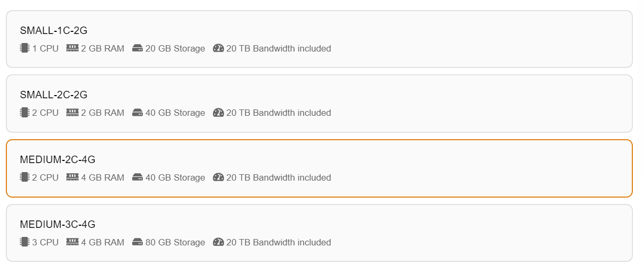Click the 80 GB Storage text
This screenshot has height=264, width=644.
pos(175,242)
